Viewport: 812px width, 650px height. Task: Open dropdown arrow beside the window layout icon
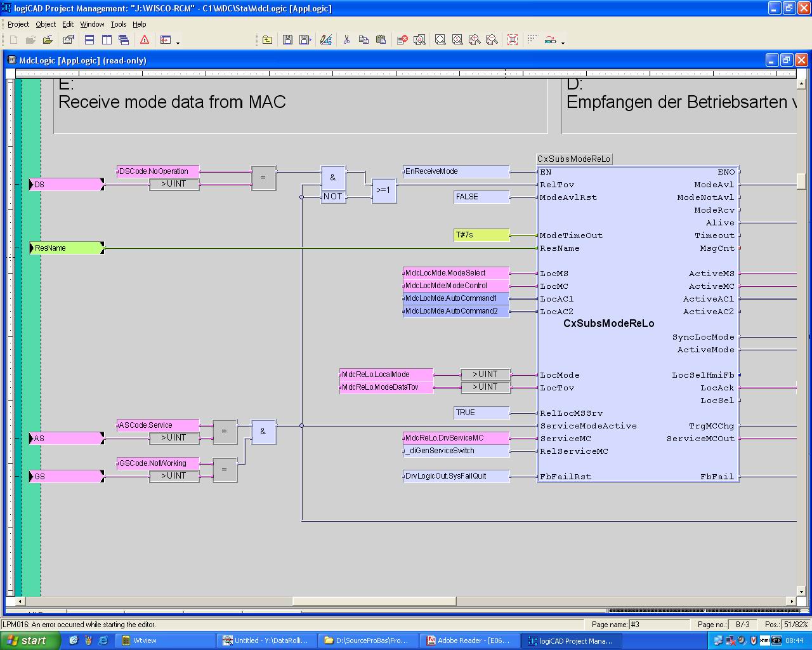point(178,43)
